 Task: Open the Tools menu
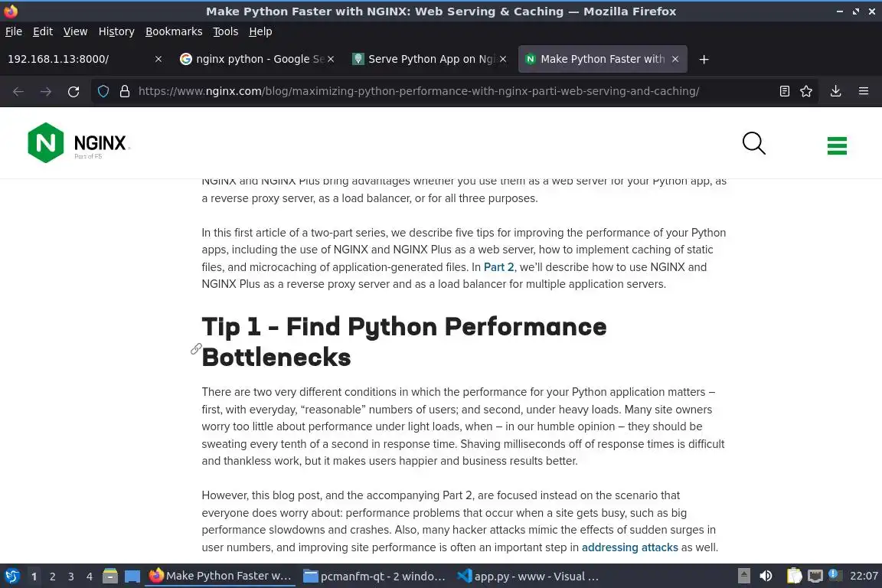[x=226, y=31]
